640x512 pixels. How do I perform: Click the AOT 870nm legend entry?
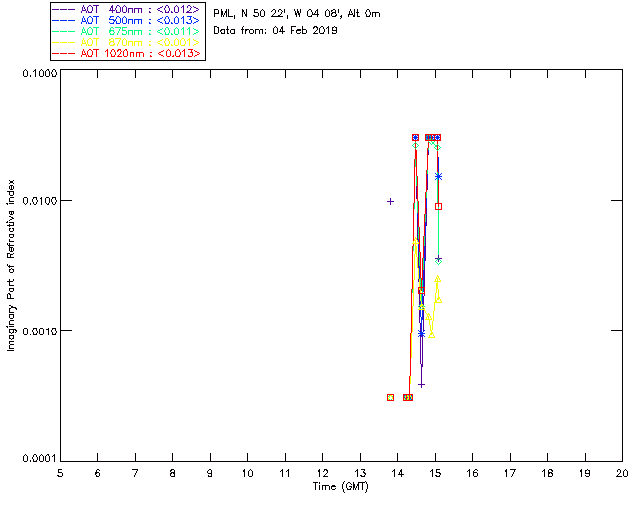(x=126, y=42)
